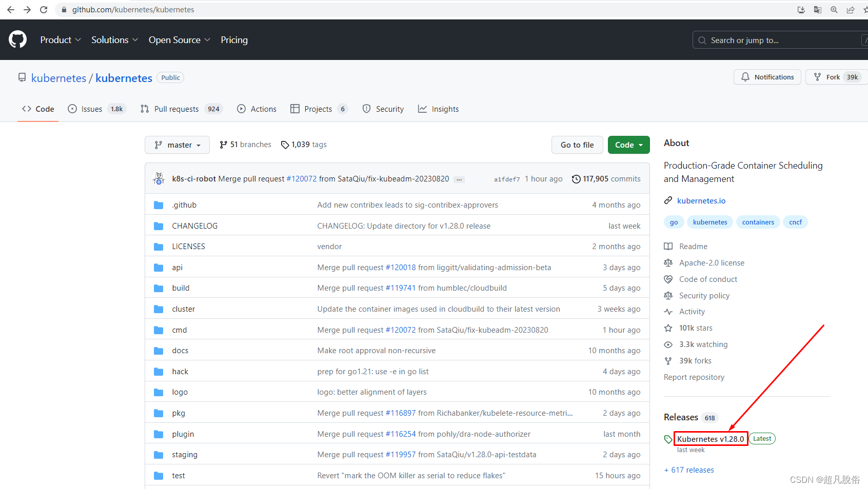Click the browser address bar URL
Image resolution: width=868 pixels, height=489 pixels.
click(x=133, y=10)
